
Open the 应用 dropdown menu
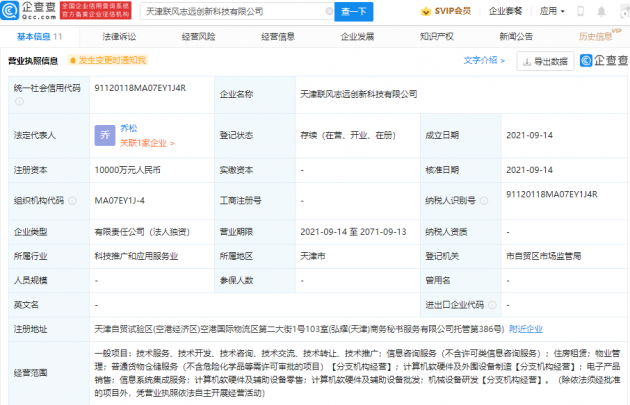pyautogui.click(x=578, y=11)
